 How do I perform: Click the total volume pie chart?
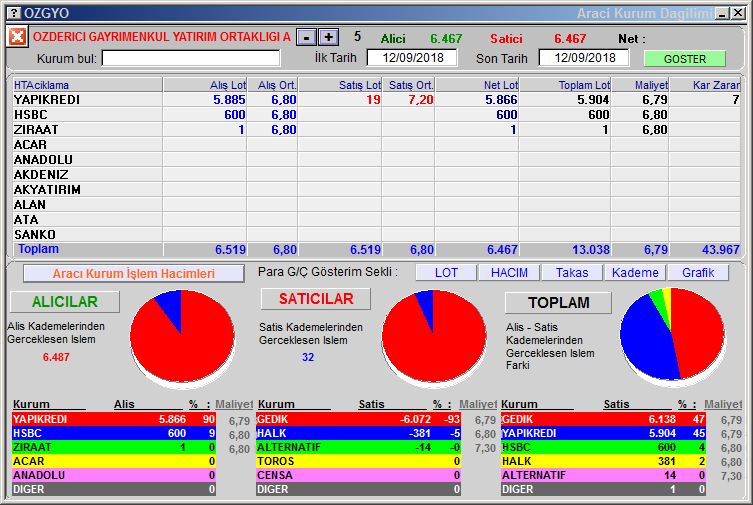point(672,336)
